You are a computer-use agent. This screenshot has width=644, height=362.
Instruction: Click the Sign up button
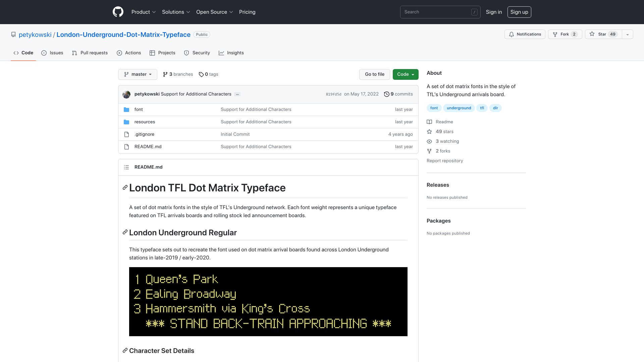click(519, 12)
